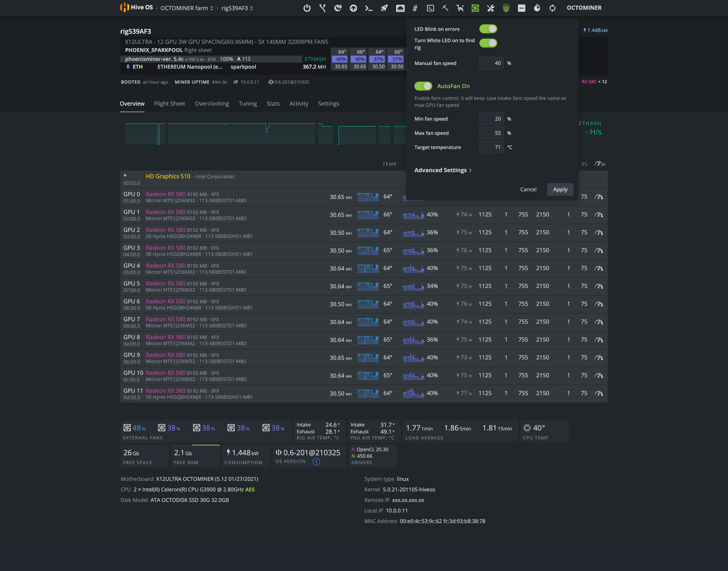Switch off the AutoFan On toggle

423,86
